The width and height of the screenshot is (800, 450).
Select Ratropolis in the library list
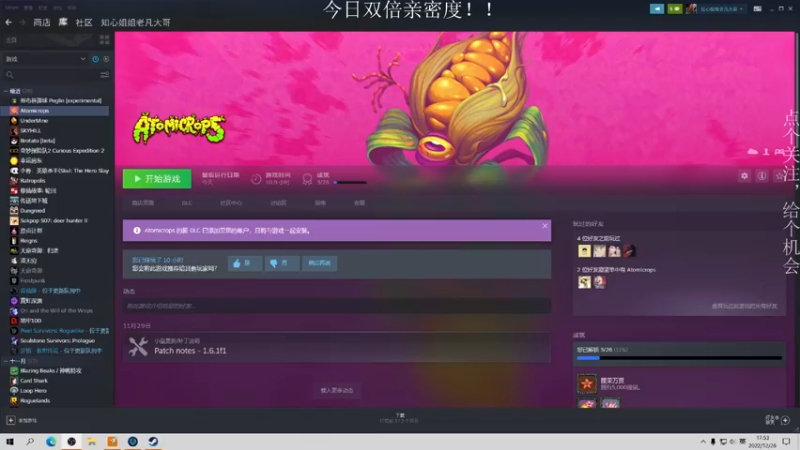tap(33, 181)
